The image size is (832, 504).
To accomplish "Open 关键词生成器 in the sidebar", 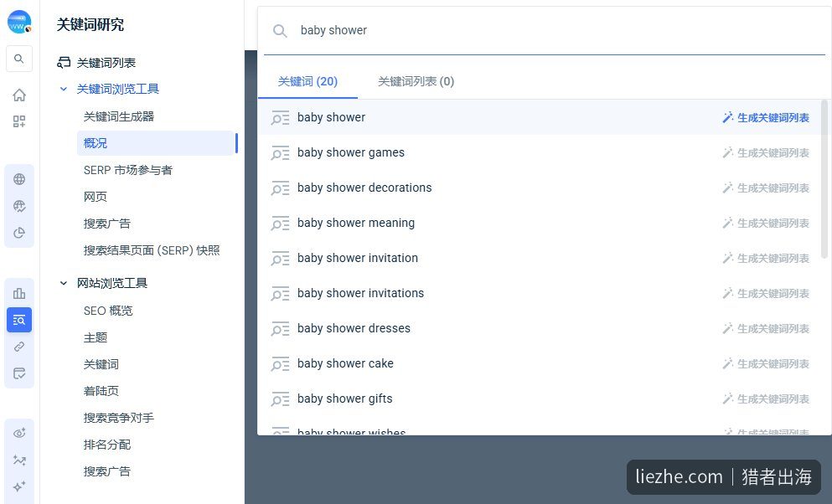I will (119, 116).
